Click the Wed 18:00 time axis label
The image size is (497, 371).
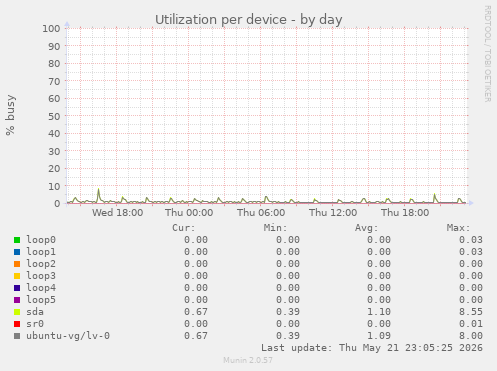coord(118,212)
